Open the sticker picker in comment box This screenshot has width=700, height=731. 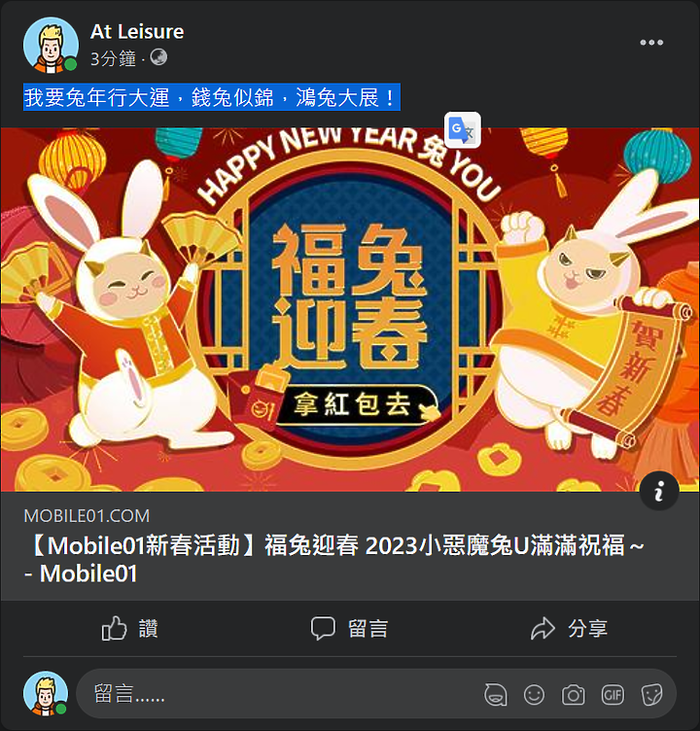coord(651,695)
